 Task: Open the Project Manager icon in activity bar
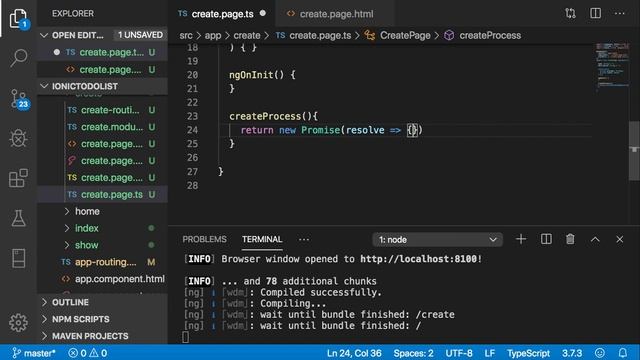(x=18, y=258)
